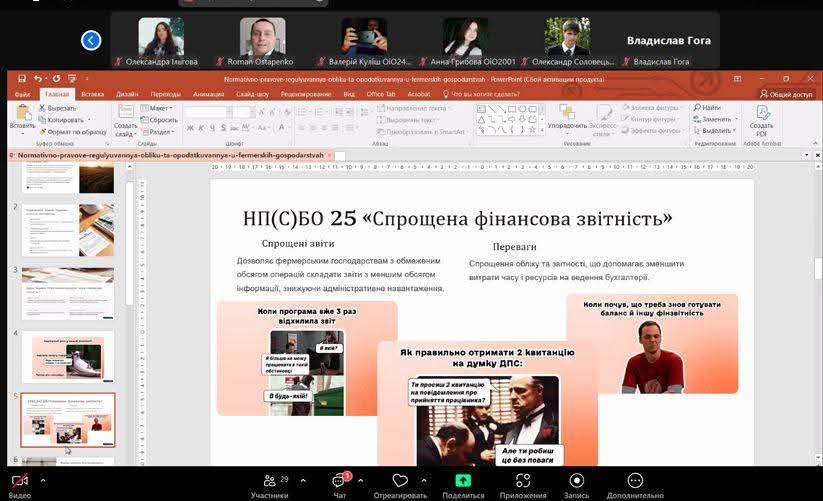This screenshot has width=823, height=501.
Task: Click Вырезать scissors icon
Action: pyautogui.click(x=43, y=108)
